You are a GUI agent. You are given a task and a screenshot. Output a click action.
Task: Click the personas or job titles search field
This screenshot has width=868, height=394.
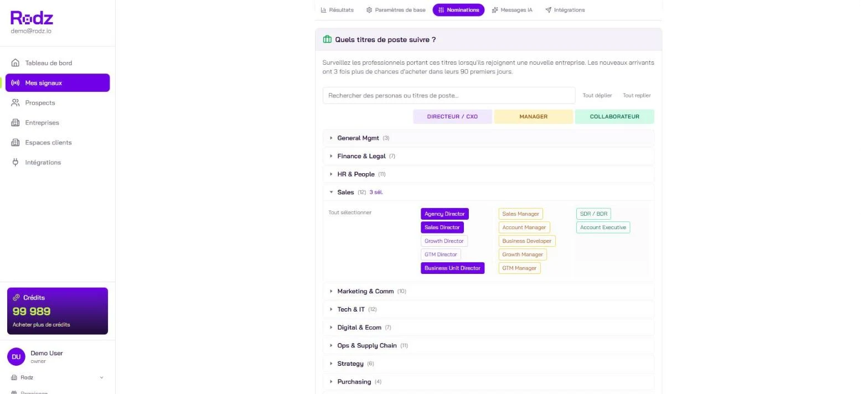449,96
